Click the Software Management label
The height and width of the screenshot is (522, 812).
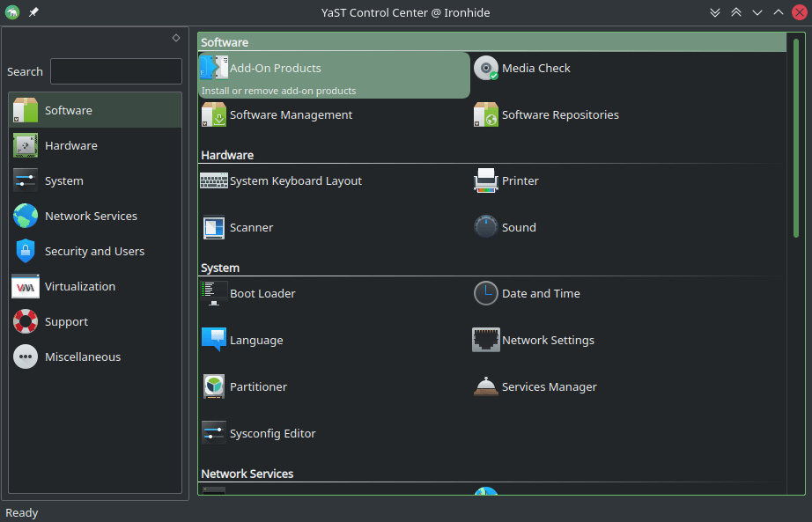click(291, 115)
